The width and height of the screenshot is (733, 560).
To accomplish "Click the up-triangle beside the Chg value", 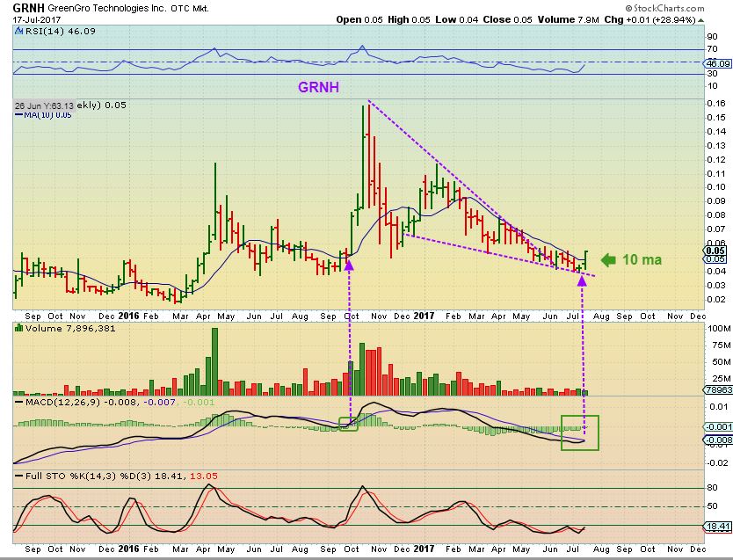I will [700, 20].
